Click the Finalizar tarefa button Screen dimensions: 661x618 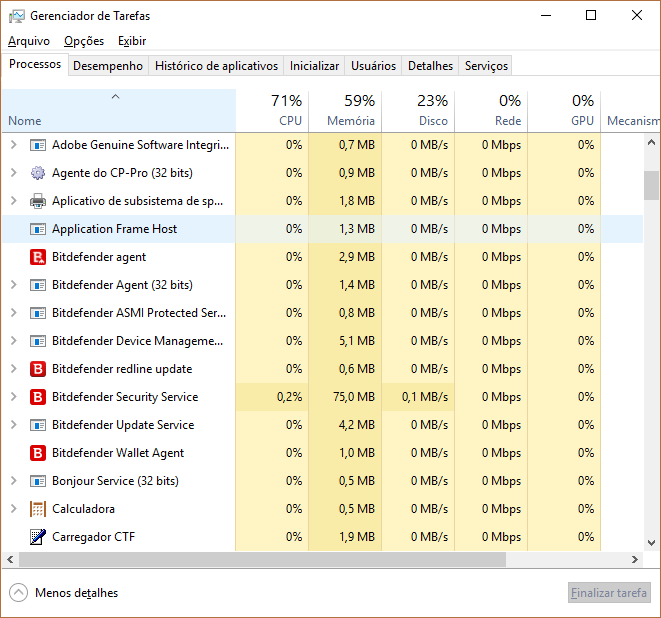pyautogui.click(x=609, y=593)
